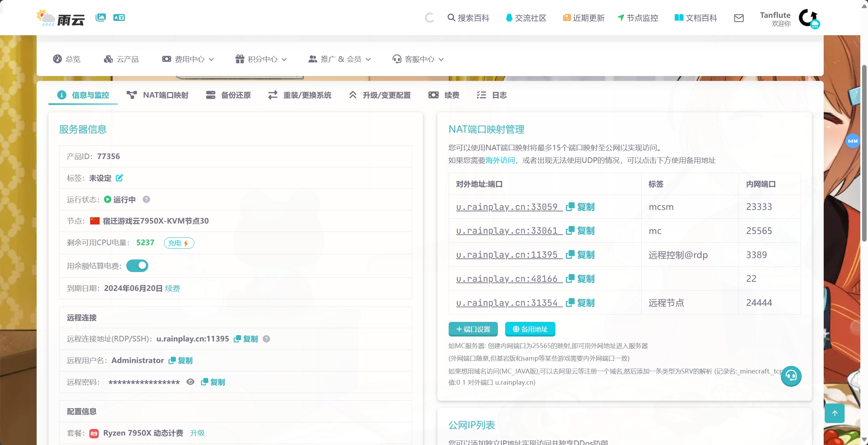Click the translate icon next to the logo
The image size is (868, 445).
(x=119, y=17)
